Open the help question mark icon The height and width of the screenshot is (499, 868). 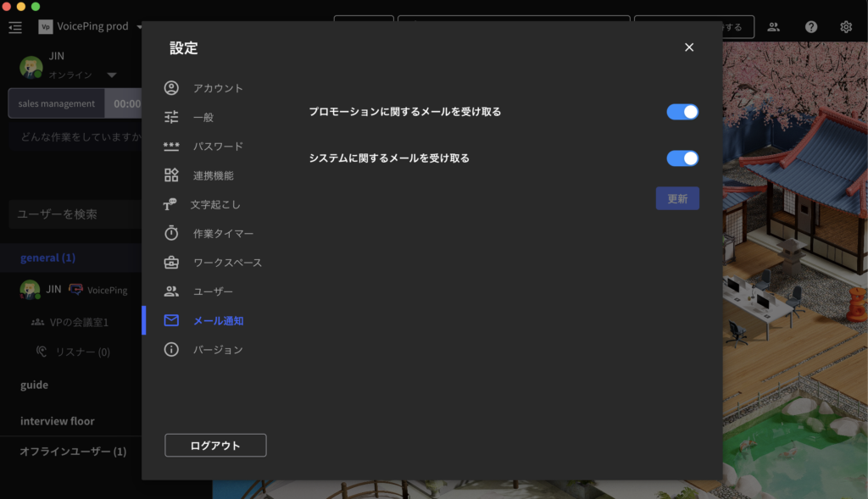coord(810,26)
